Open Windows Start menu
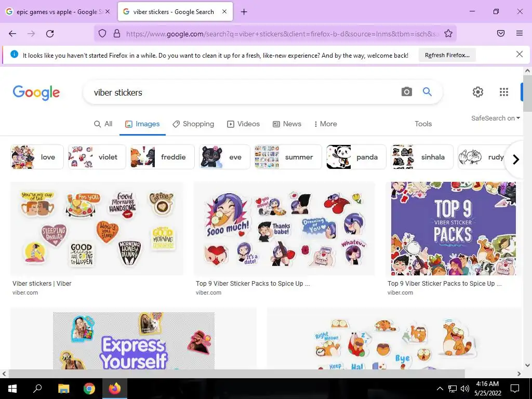The image size is (532, 399). [12, 389]
